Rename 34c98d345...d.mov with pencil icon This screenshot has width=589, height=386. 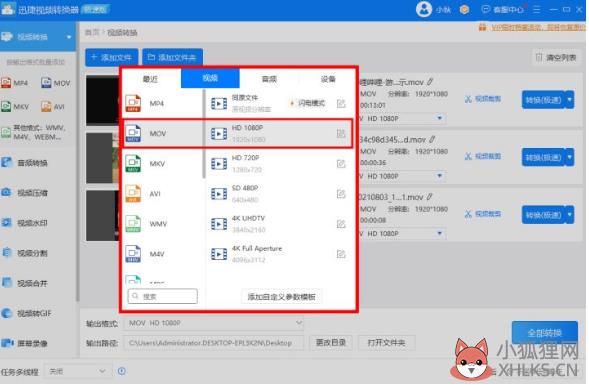tap(432, 139)
